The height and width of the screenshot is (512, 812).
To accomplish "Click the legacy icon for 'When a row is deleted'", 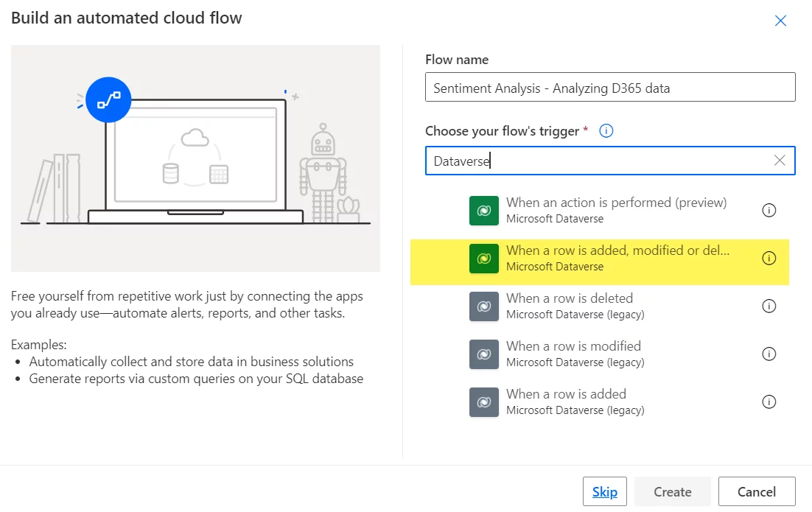I will 483,306.
